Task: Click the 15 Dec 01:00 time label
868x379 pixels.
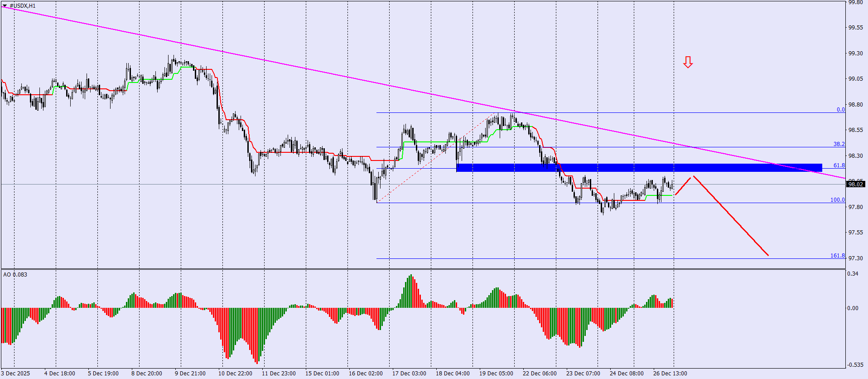Action: [322, 374]
